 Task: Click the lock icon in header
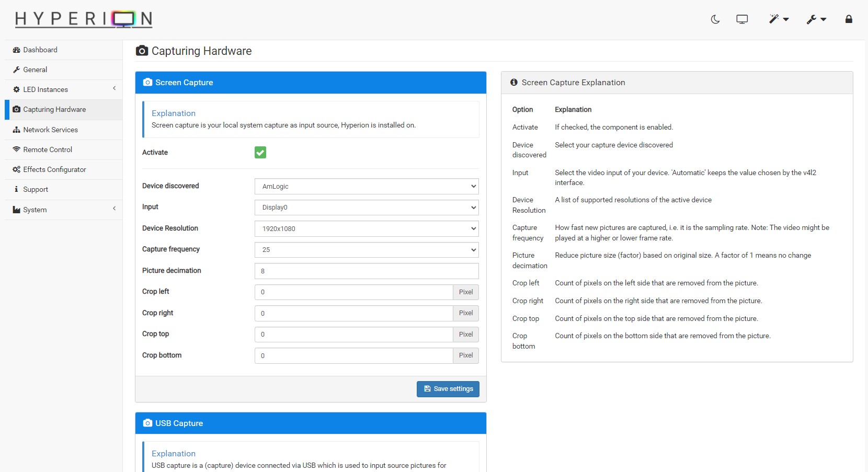(x=849, y=19)
